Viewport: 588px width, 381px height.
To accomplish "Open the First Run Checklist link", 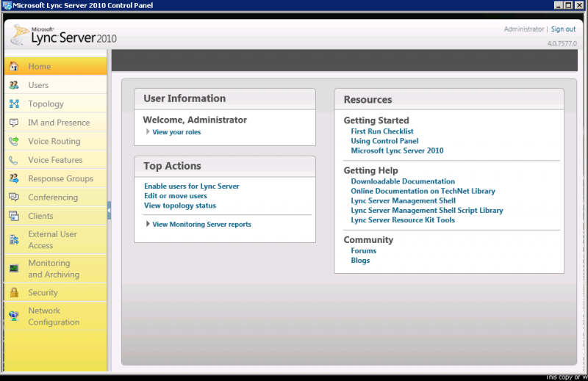I will pyautogui.click(x=382, y=131).
